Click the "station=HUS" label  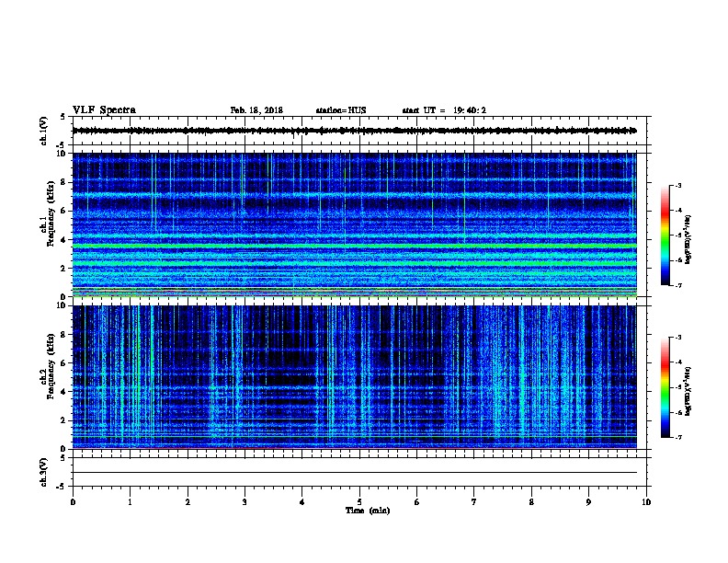click(341, 110)
